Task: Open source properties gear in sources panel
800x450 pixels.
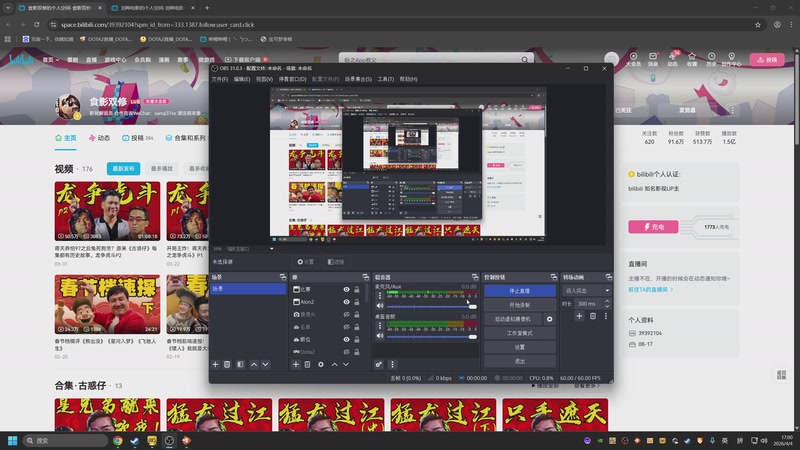Action: pos(320,364)
